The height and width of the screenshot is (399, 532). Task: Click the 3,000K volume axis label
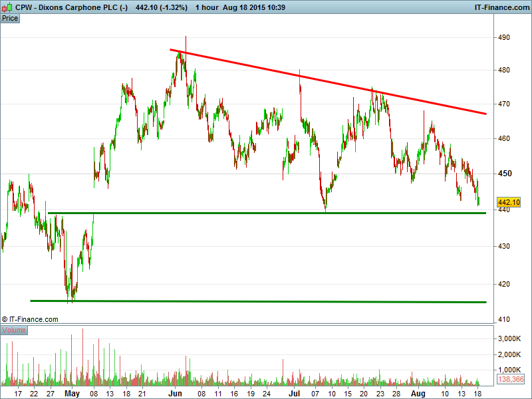tap(509, 338)
